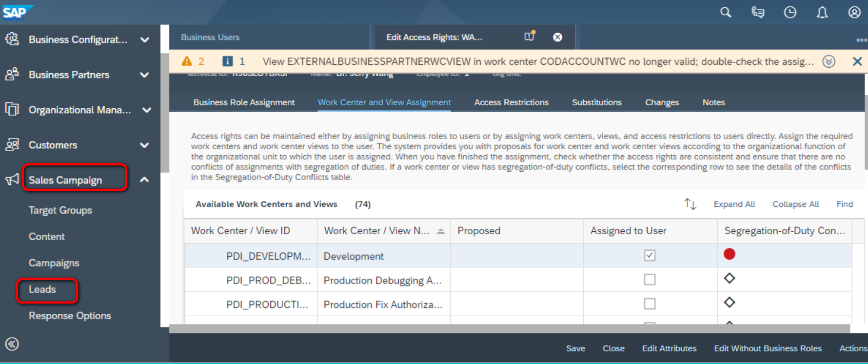Screen dimensions: 868x364
Task: Open the Business Role Assignment tab
Action: 244,102
